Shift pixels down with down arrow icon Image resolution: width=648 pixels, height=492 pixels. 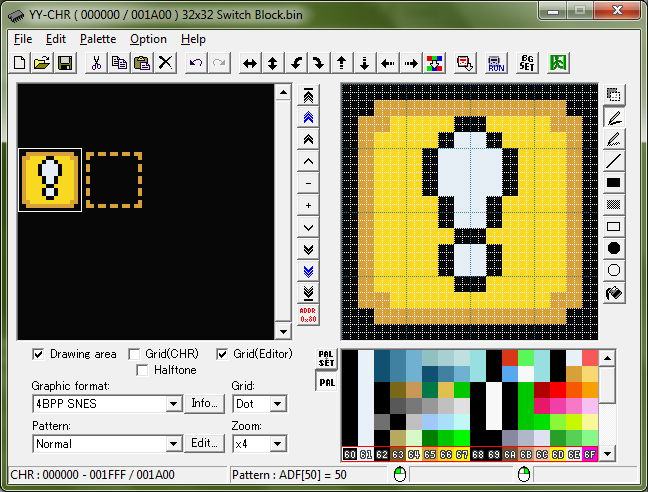pos(364,63)
